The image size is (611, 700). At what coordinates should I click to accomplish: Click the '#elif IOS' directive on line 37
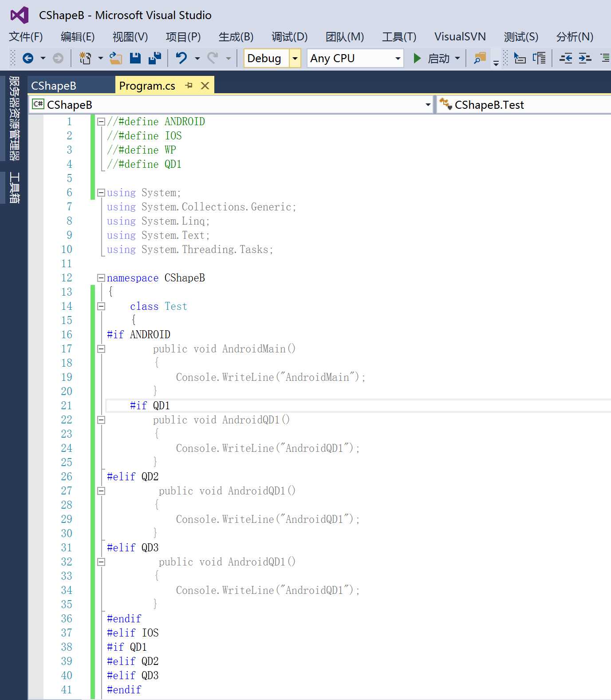[x=133, y=633]
